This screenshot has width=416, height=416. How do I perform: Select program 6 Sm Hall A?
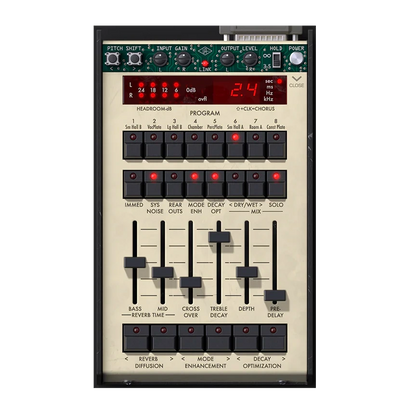[x=235, y=145]
